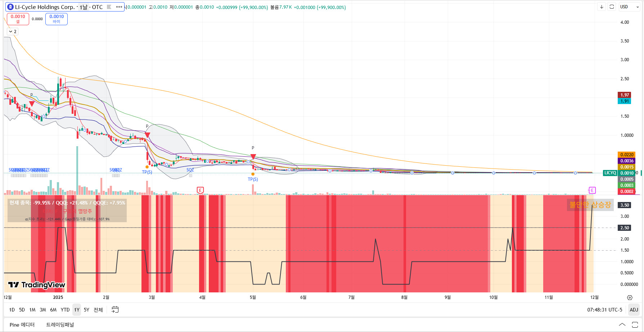Select the 5Y time range
644x332 pixels.
click(86, 310)
